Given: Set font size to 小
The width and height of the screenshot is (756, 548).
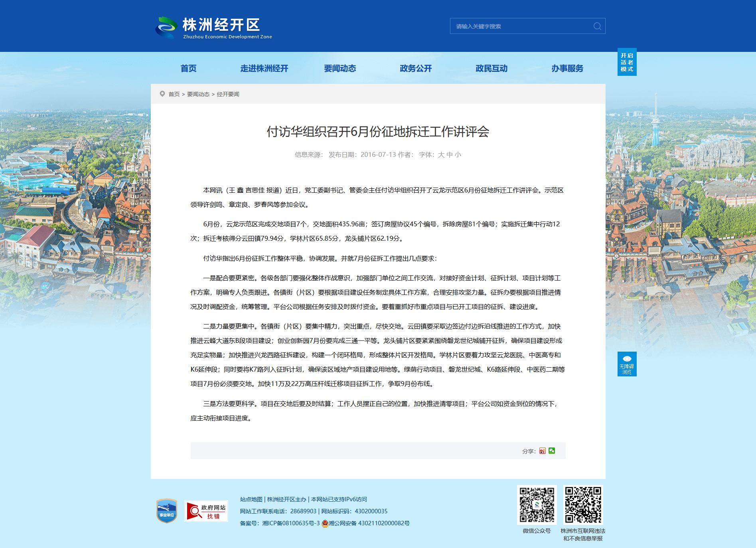Looking at the screenshot, I should click(x=458, y=155).
